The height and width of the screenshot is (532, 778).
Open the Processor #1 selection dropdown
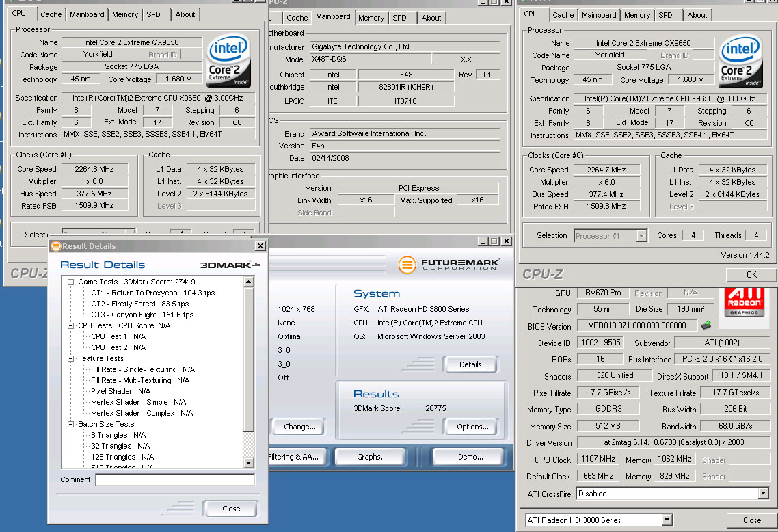pyautogui.click(x=641, y=236)
